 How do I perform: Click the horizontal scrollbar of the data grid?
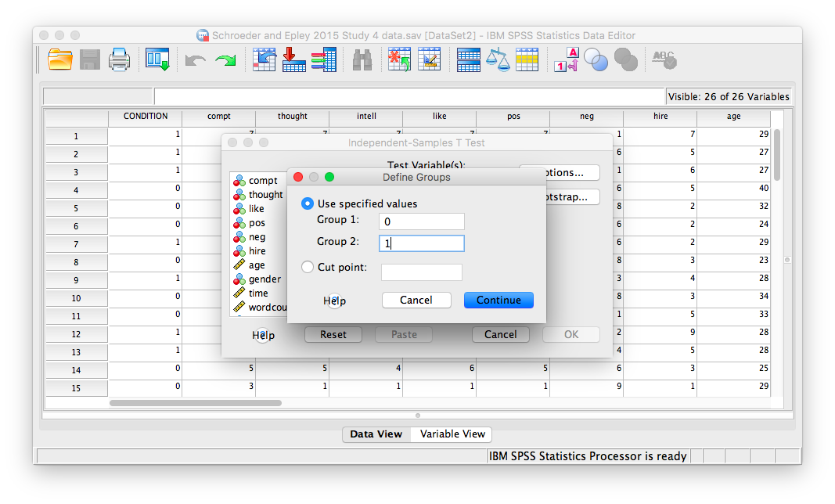coord(196,403)
